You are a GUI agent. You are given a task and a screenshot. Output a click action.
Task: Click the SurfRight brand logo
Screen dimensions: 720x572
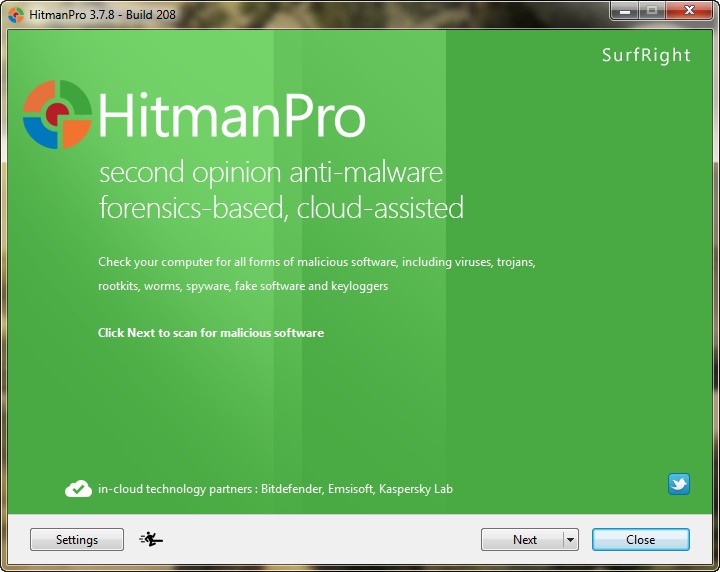[x=646, y=55]
